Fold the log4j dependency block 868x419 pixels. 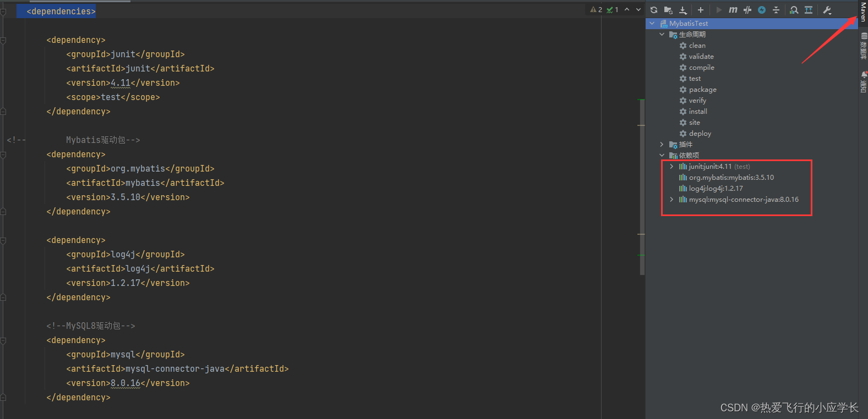click(3, 240)
